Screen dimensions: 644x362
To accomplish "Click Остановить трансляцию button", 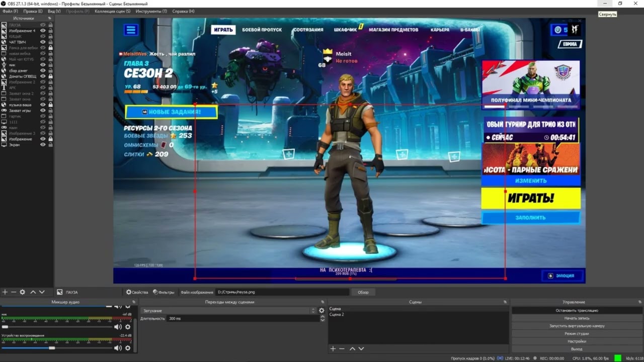I will [577, 311].
